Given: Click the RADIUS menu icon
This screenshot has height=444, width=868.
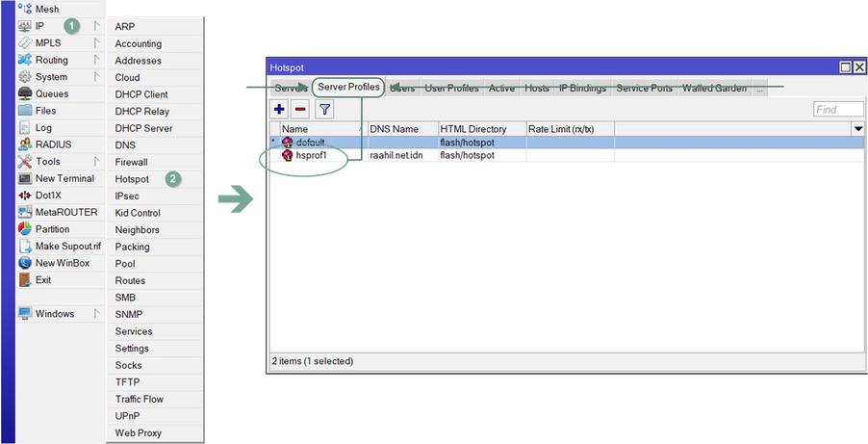Looking at the screenshot, I should coord(26,144).
